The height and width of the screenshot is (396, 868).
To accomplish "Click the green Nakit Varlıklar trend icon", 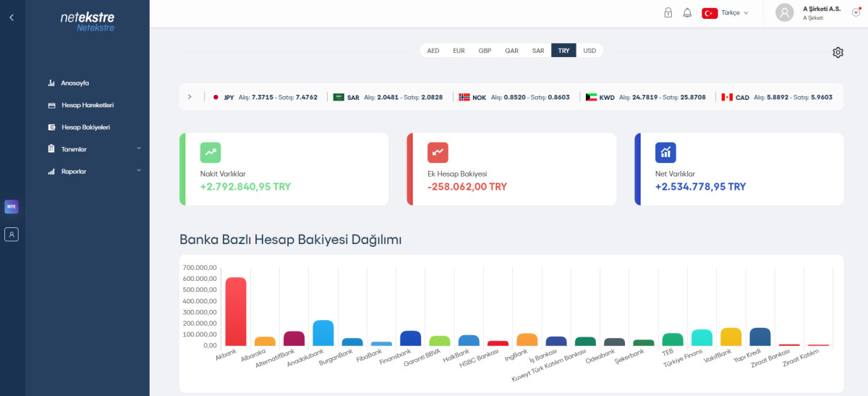I will tap(210, 152).
